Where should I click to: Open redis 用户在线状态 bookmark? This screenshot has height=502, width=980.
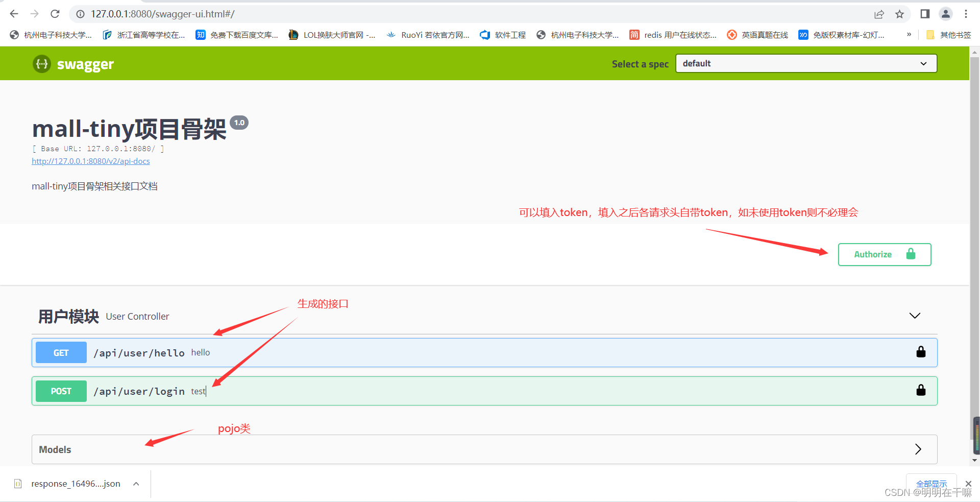[673, 35]
